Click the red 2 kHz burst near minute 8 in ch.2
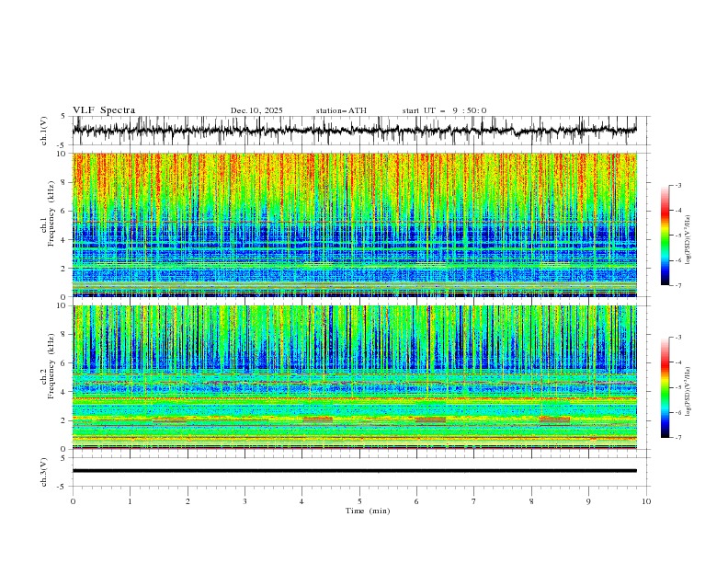This screenshot has height=563, width=728. click(x=554, y=419)
